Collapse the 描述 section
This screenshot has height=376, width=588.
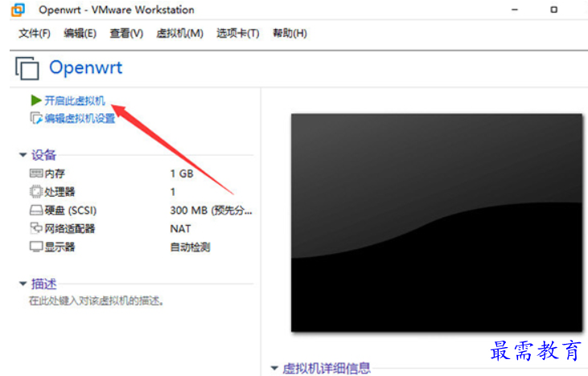pyautogui.click(x=23, y=284)
